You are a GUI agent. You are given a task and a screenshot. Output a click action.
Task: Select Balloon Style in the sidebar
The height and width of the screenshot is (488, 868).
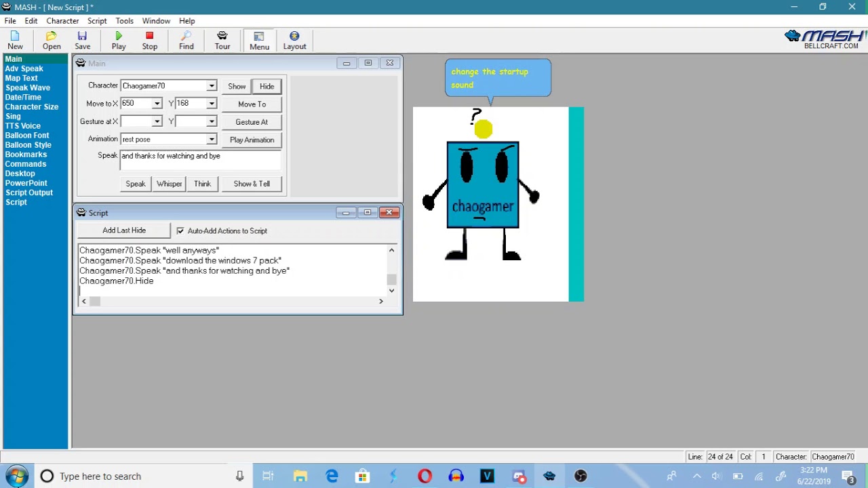click(x=28, y=145)
